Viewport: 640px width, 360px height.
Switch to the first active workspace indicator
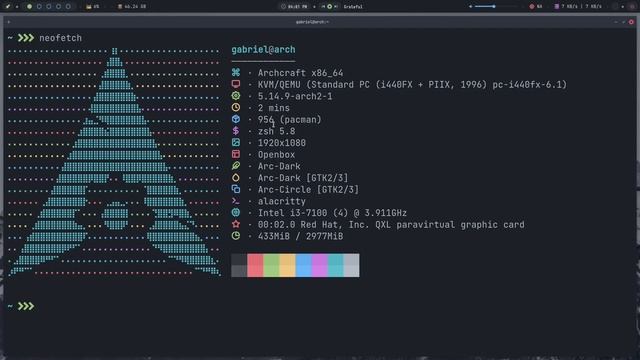click(29, 7)
